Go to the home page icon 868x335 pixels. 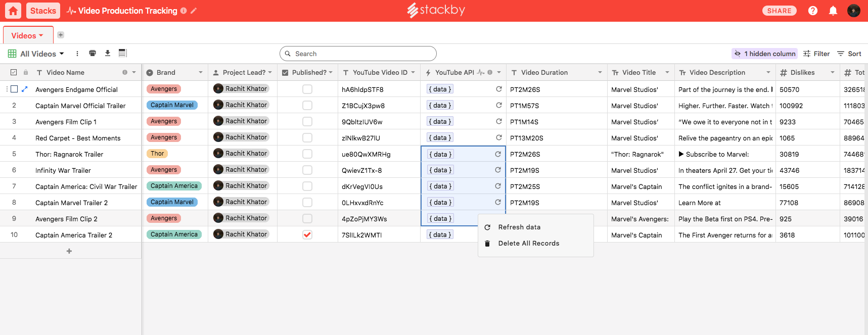tap(13, 11)
